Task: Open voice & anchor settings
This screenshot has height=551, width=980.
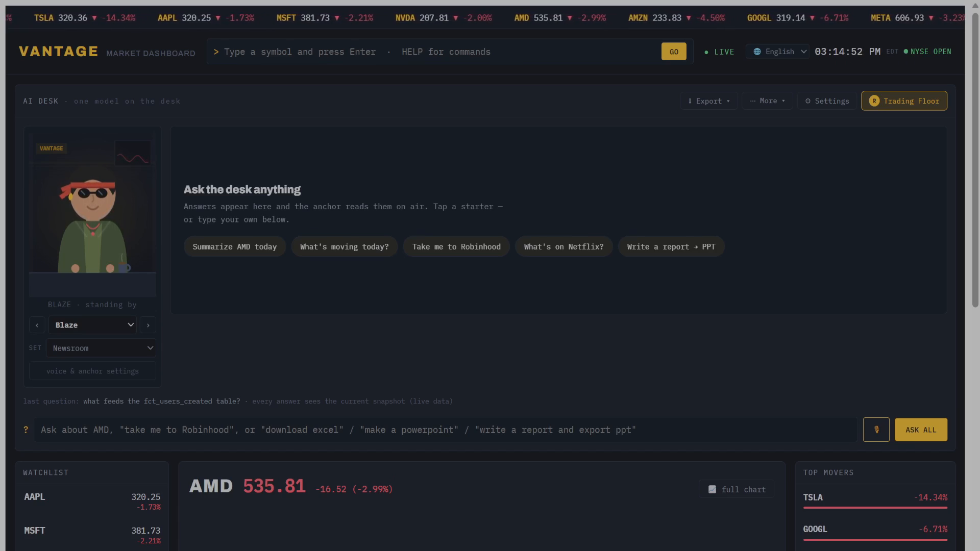Action: tap(92, 371)
